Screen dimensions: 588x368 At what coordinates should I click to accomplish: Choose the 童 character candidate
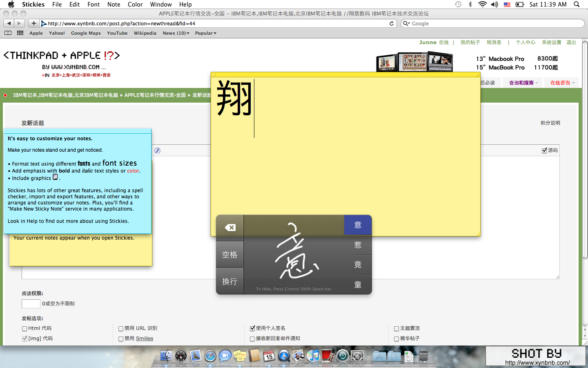point(358,285)
